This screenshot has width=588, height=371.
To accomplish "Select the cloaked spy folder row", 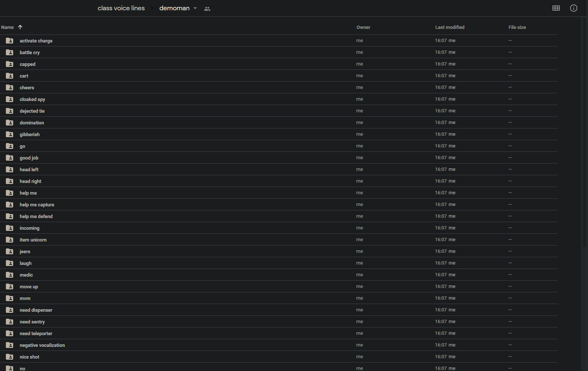I will [32, 99].
